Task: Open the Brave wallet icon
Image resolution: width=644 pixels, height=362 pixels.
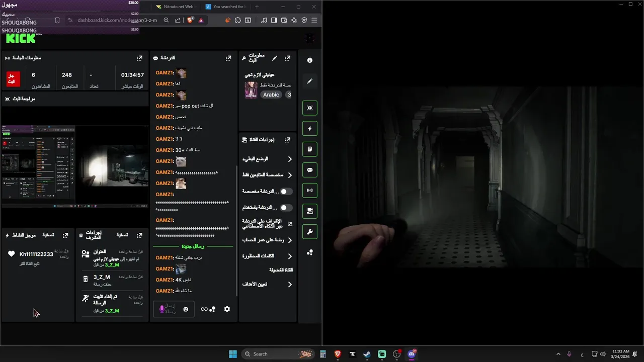Action: [284, 20]
